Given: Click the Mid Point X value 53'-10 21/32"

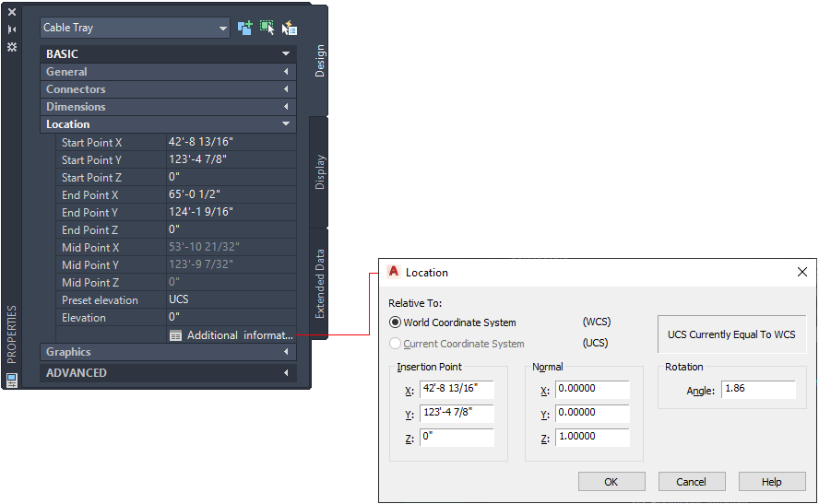Looking at the screenshot, I should 231,247.
